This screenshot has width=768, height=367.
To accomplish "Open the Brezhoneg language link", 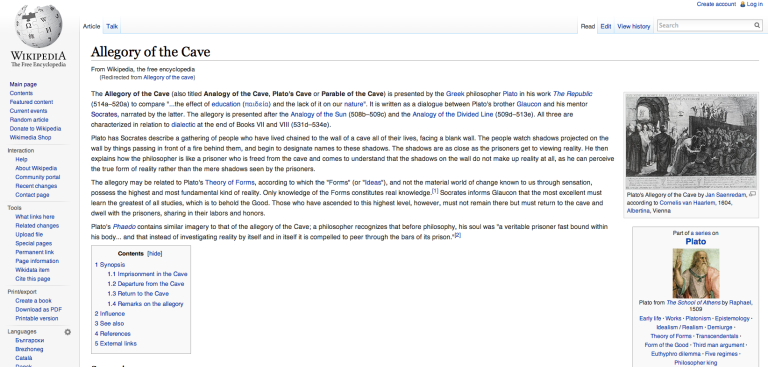I will click(29, 349).
